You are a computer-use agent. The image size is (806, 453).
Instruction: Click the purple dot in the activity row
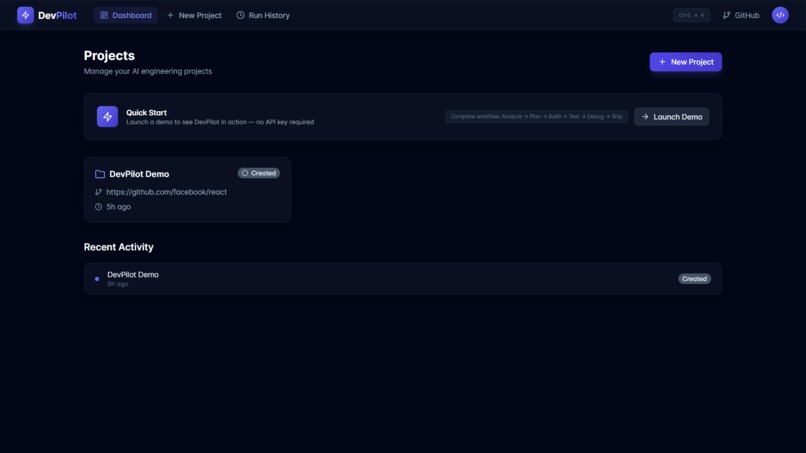97,279
